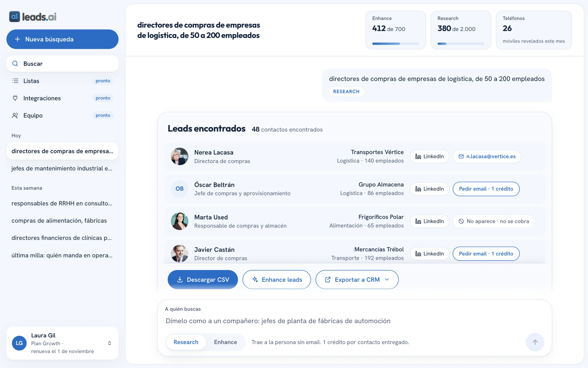Click the list icon beside Listas
Screen dimensions: 588x368
coord(15,81)
